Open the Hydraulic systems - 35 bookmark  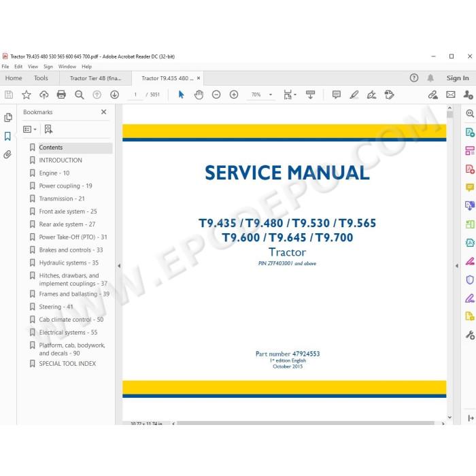[69, 262]
